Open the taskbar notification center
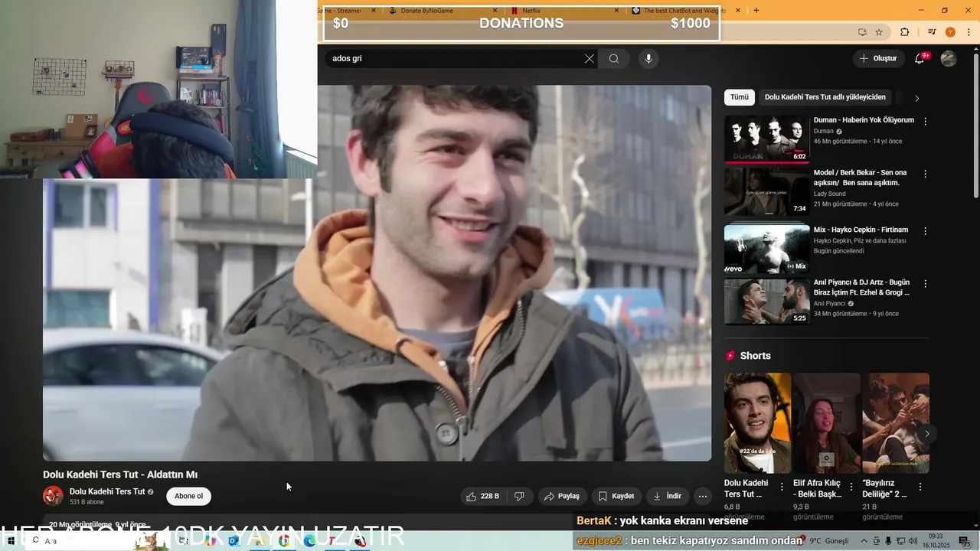The height and width of the screenshot is (551, 980). pos(965,541)
